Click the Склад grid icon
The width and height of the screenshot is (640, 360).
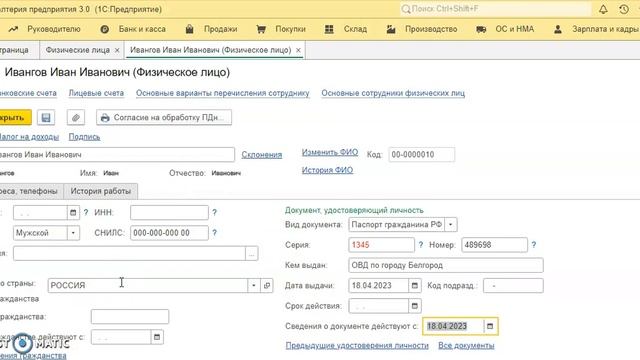point(329,29)
